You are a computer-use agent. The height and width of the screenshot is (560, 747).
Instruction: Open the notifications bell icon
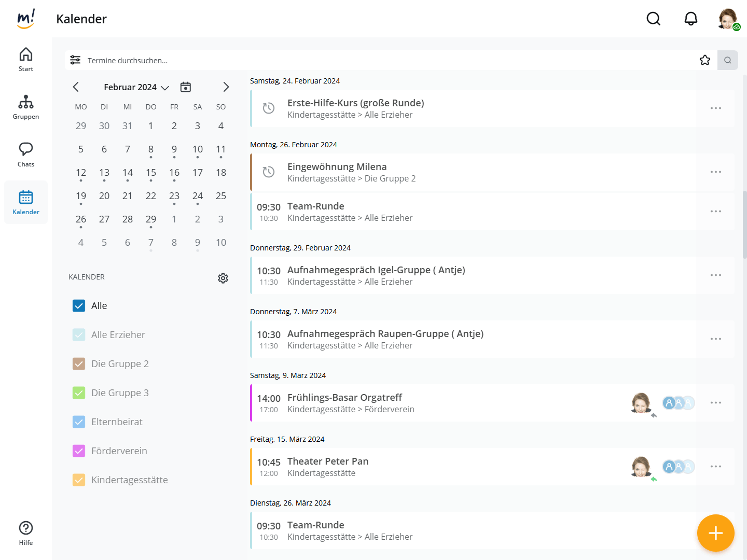point(690,19)
